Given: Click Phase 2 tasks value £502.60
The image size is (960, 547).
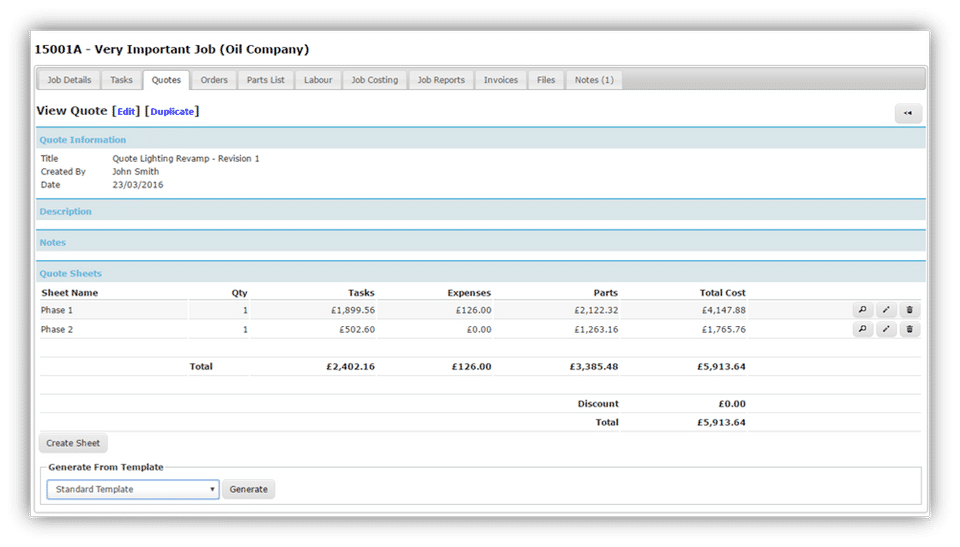Looking at the screenshot, I should point(357,329).
